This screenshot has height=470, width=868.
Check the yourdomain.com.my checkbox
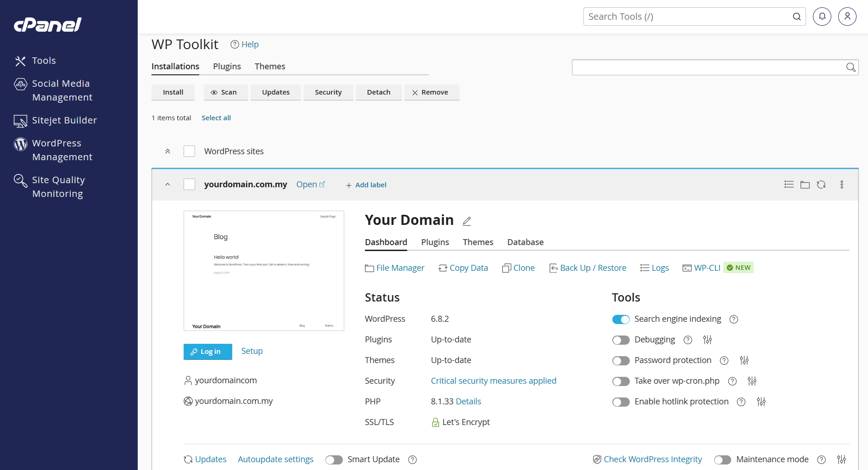tap(190, 185)
